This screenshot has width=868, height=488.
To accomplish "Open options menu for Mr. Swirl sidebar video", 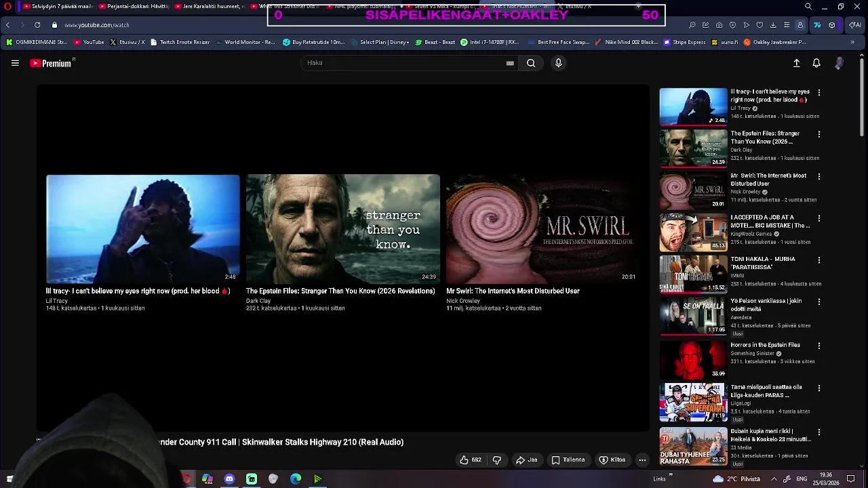I will pyautogui.click(x=818, y=177).
